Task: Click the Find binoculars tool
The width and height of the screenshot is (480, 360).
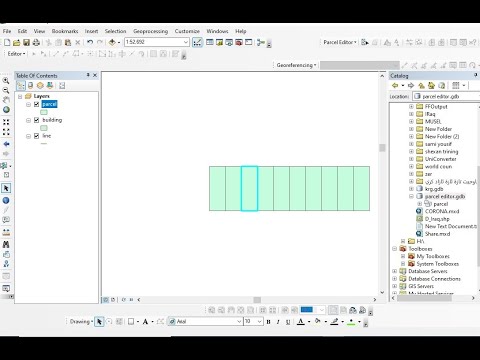Action: click(x=6, y=244)
